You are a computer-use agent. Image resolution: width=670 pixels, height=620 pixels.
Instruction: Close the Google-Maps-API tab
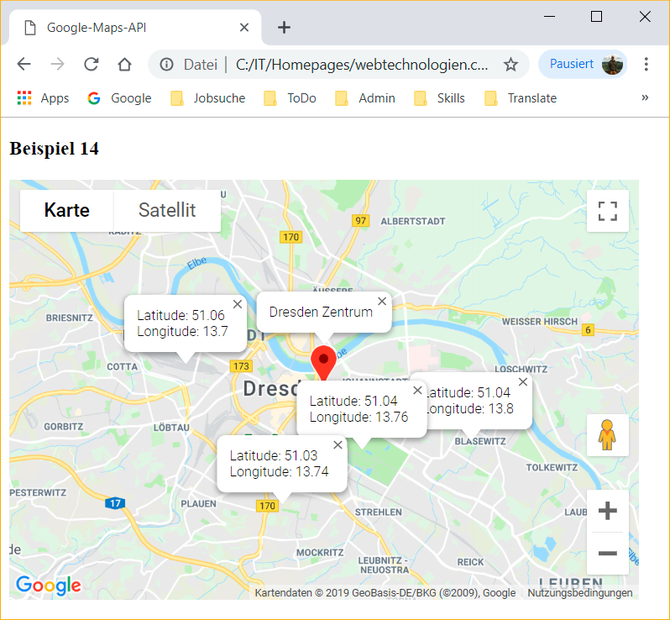[x=244, y=27]
